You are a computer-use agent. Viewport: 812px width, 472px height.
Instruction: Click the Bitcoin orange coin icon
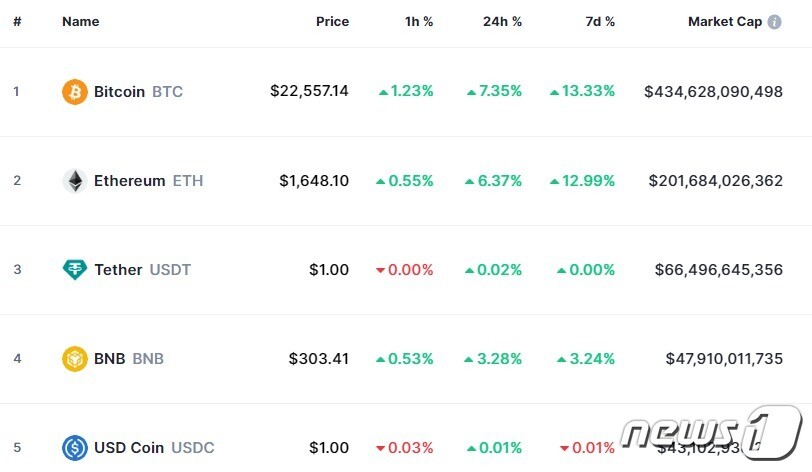pos(75,92)
